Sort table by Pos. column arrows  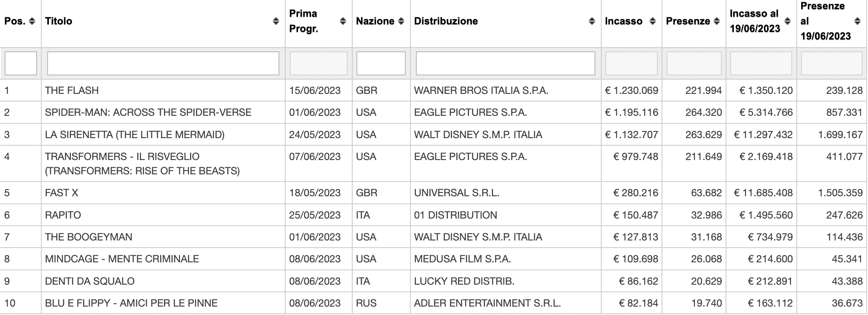(x=32, y=21)
